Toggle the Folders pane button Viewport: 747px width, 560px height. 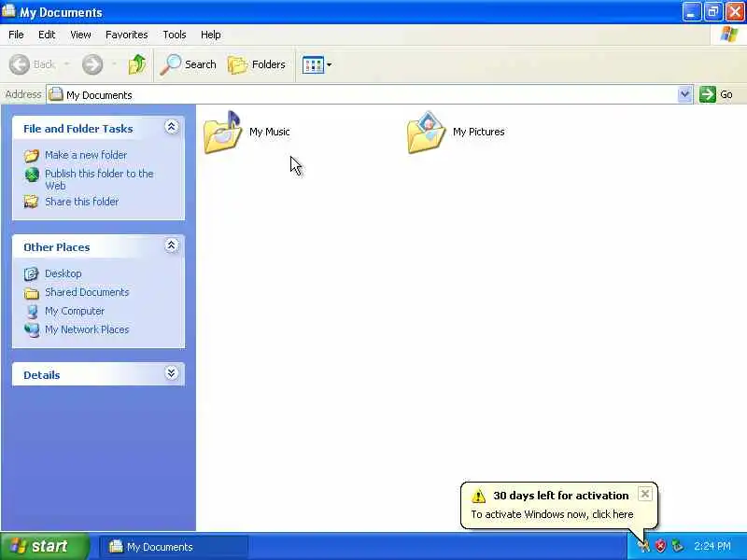pos(257,64)
